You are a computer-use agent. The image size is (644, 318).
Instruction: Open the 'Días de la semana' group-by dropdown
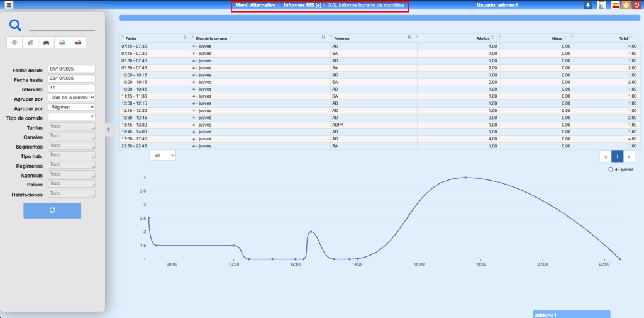point(72,98)
